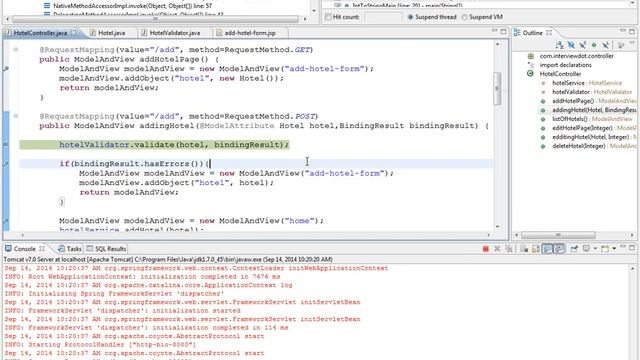Toggle Sort alphabetically in Outline toolbar
Viewport: 640px width, 360px height.
(559, 45)
